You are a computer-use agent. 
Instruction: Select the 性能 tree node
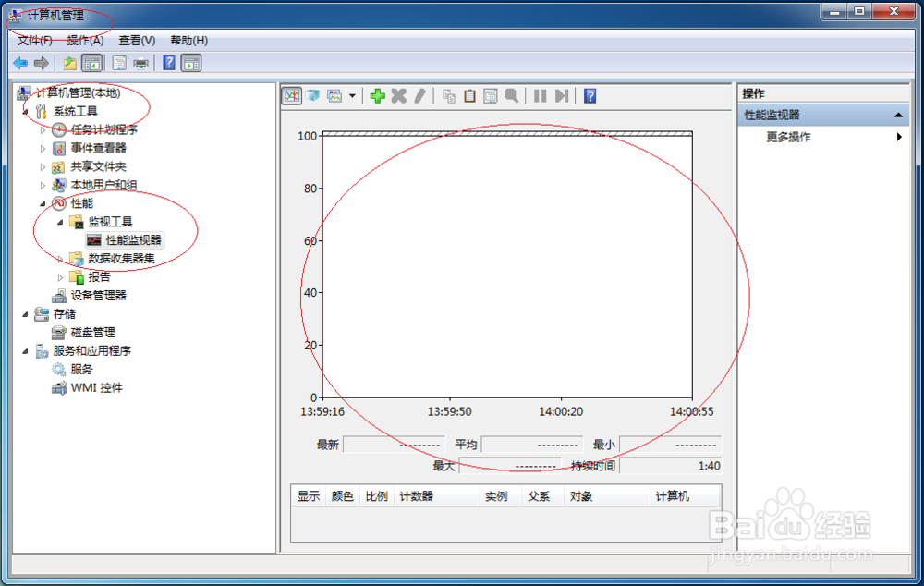coord(82,203)
